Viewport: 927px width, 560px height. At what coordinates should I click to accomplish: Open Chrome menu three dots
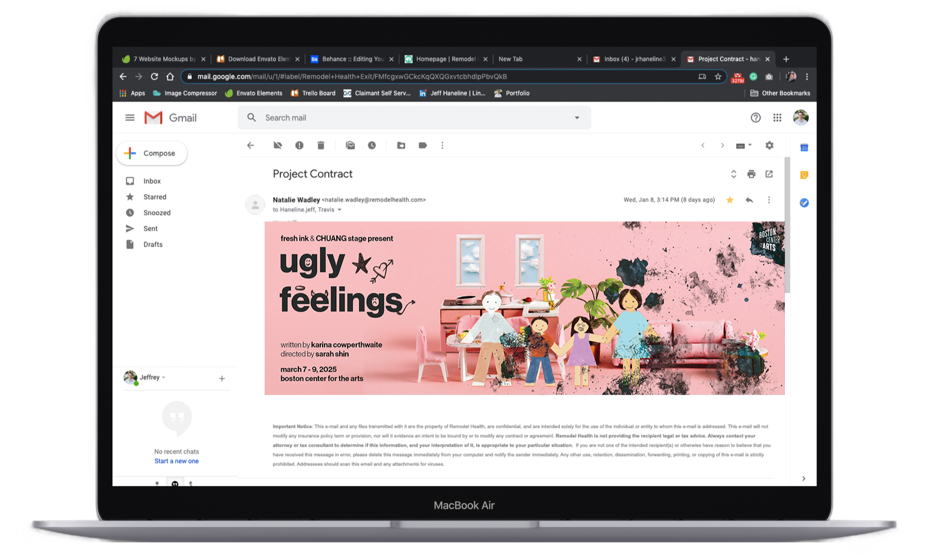[x=807, y=76]
